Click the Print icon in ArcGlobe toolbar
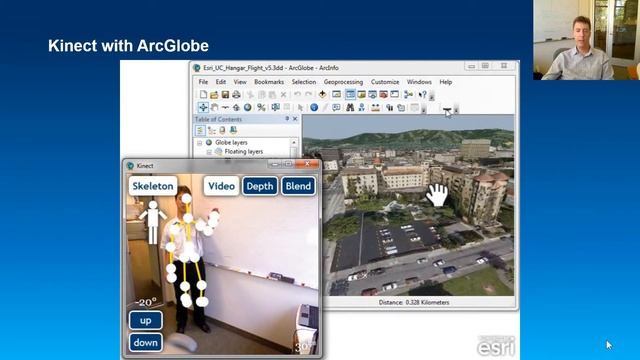The width and height of the screenshot is (640, 360). point(236,94)
